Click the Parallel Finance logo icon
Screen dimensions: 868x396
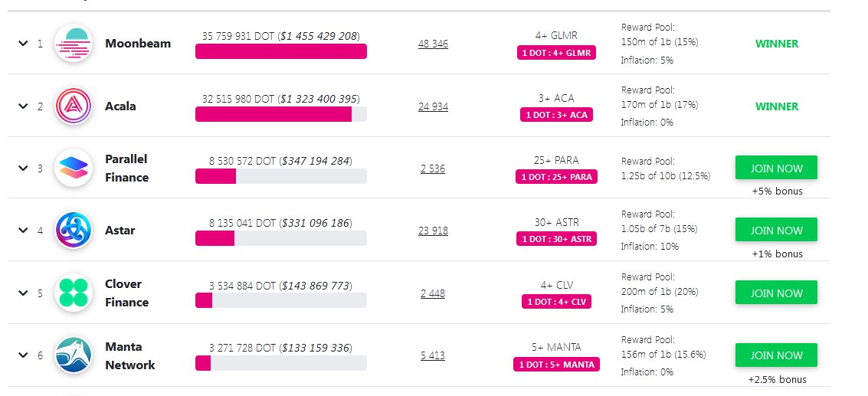point(74,169)
